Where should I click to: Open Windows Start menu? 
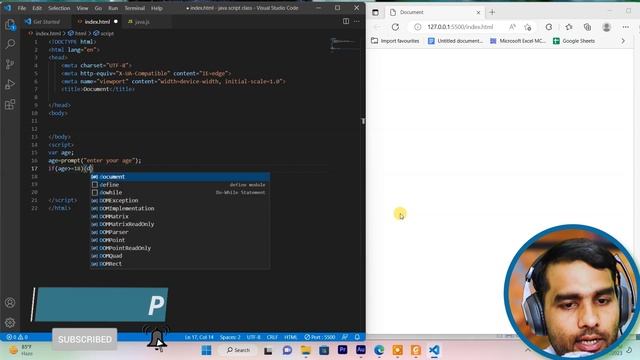point(207,350)
